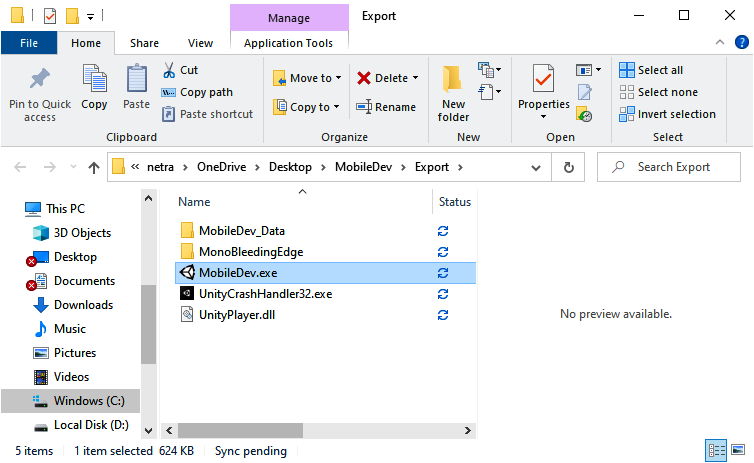754x463 pixels.
Task: Open the New item dropdown icon
Action: click(490, 70)
